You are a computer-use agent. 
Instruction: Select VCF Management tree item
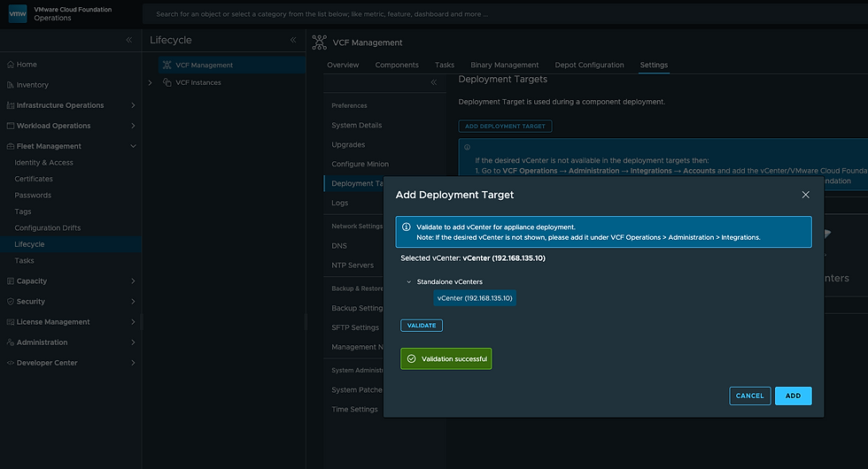[x=232, y=65]
